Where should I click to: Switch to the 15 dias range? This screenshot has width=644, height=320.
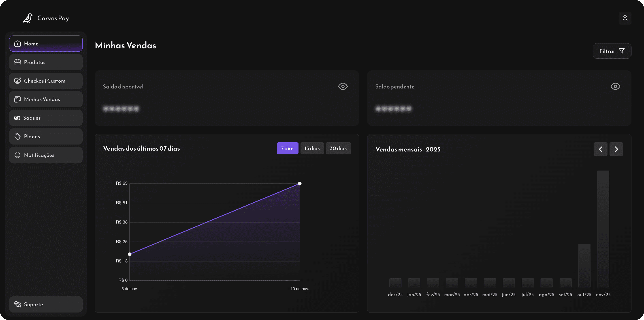tap(312, 148)
